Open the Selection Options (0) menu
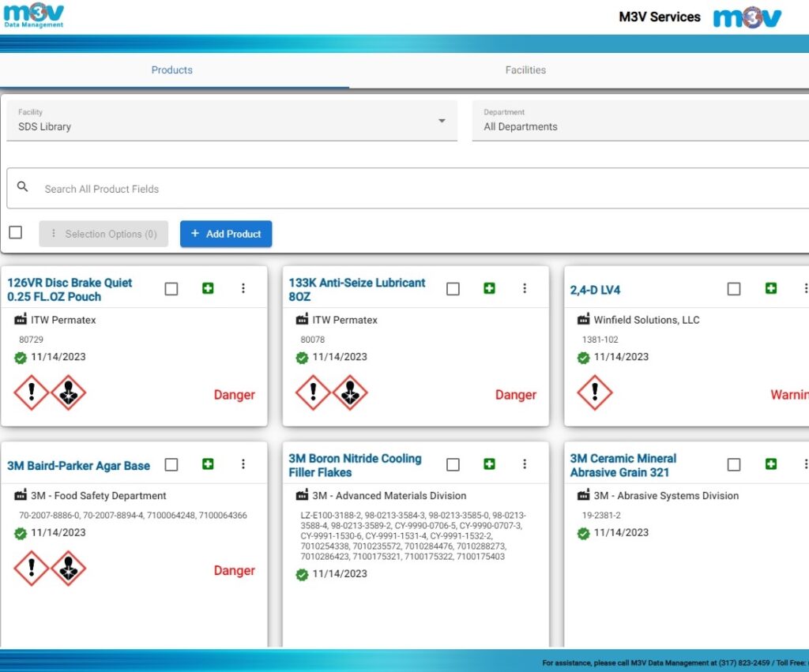The width and height of the screenshot is (809, 672). pyautogui.click(x=103, y=234)
